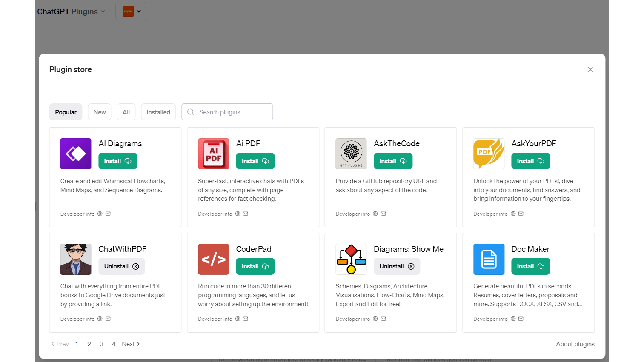This screenshot has width=644, height=362.
Task: Click the AI Diagrams plugin icon
Action: [x=76, y=154]
